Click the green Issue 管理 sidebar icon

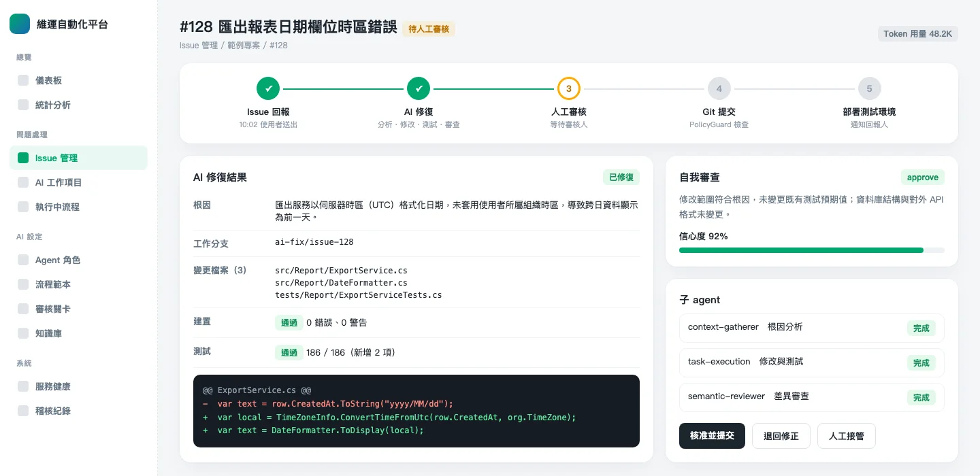click(x=23, y=158)
